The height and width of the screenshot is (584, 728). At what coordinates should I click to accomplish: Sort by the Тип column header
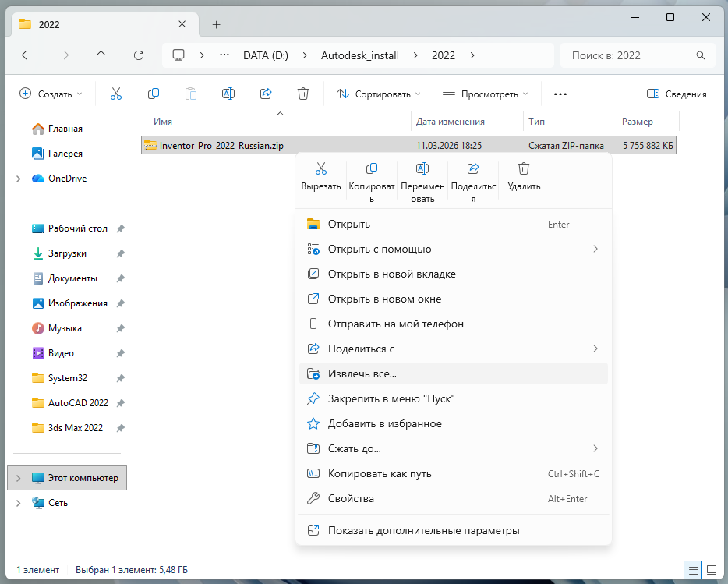click(x=570, y=122)
